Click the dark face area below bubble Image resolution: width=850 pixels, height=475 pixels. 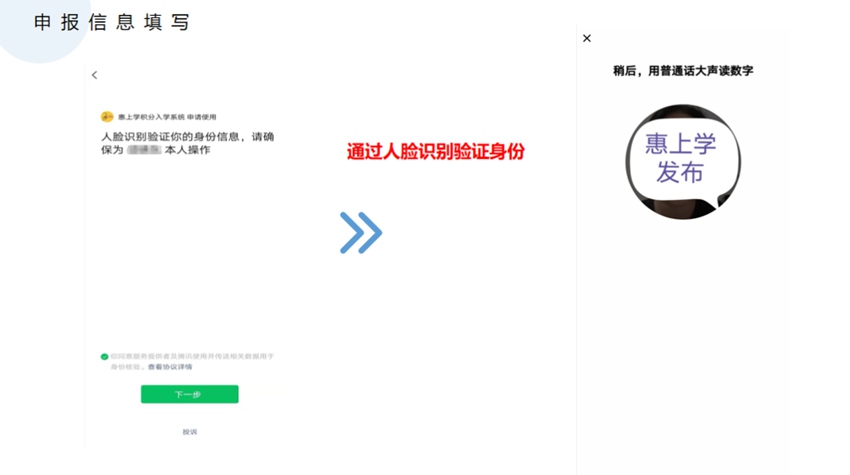click(684, 209)
